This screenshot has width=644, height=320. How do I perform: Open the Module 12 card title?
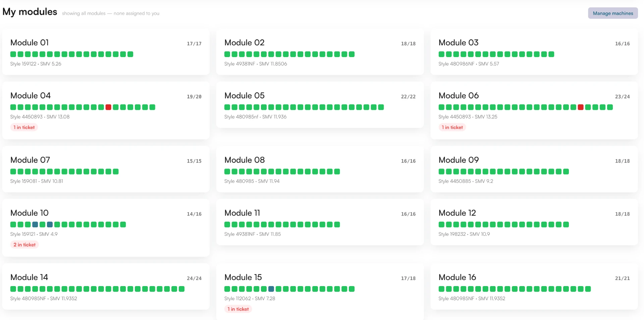[x=457, y=213]
